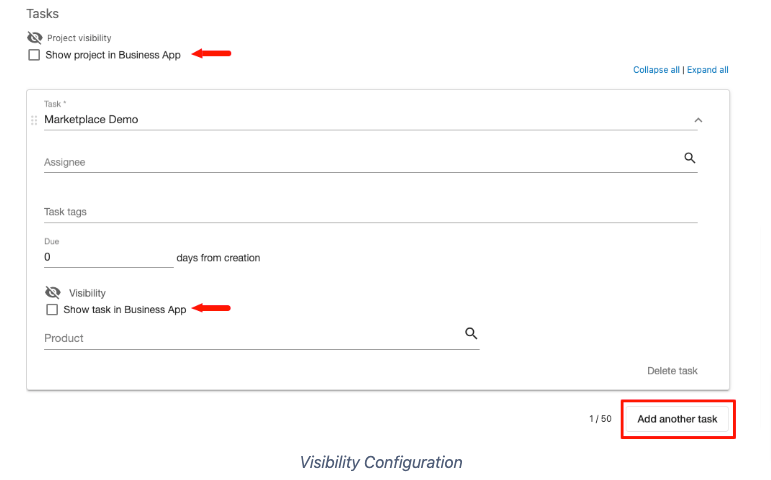
Task: Tick Show task in Business App checkbox
Action: [52, 309]
